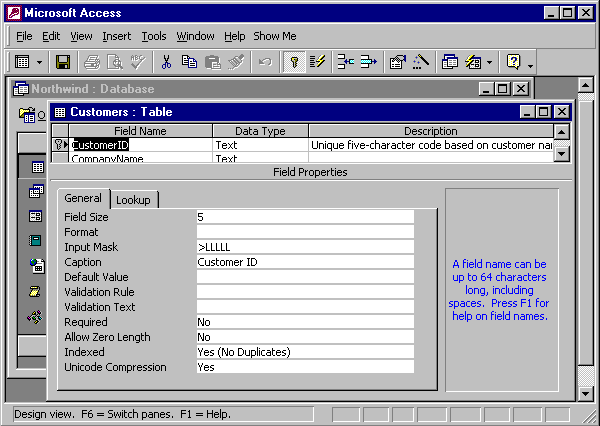The image size is (600, 426).
Task: Click the Validation Text property field
Action: pyautogui.click(x=305, y=307)
